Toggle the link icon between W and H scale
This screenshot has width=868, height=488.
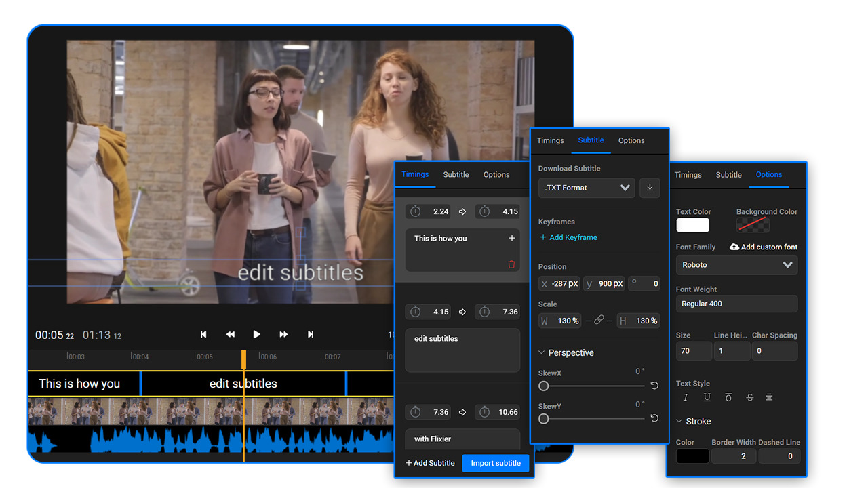point(599,320)
